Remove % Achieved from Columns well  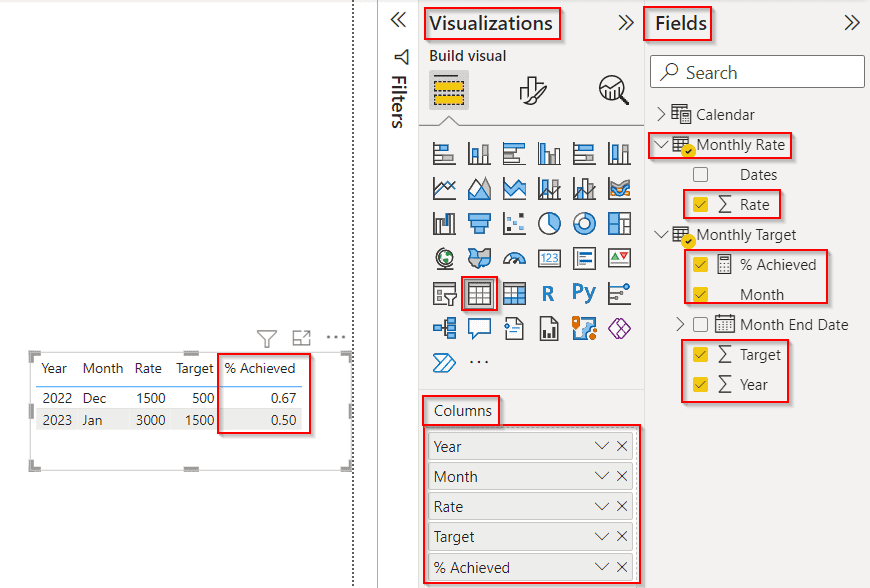622,566
